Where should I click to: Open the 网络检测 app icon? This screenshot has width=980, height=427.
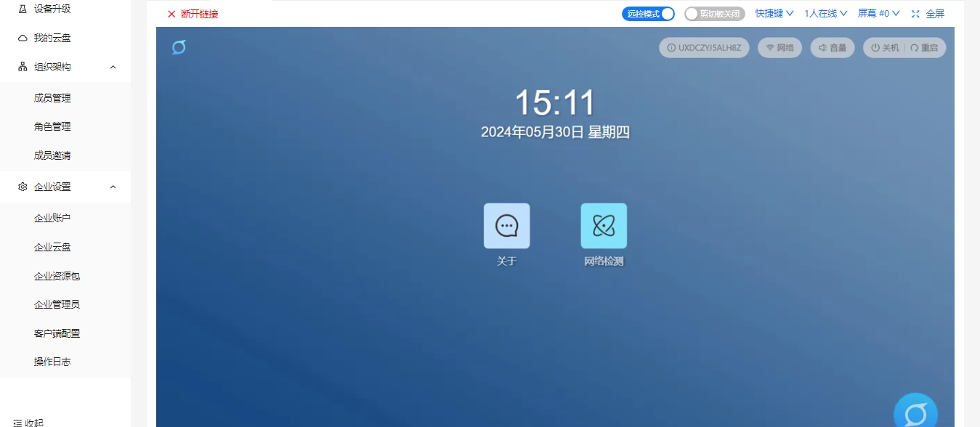(x=604, y=226)
